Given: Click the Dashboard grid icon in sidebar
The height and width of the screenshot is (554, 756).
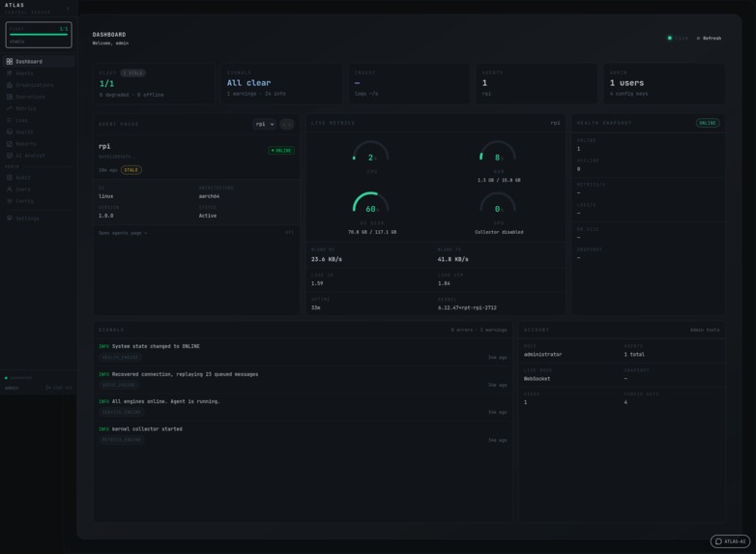Looking at the screenshot, I should (x=9, y=62).
